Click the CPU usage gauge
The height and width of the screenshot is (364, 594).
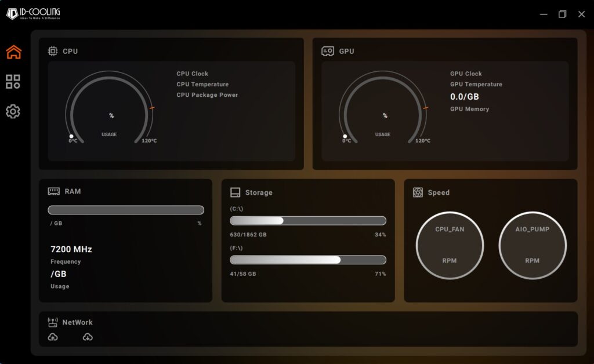click(x=110, y=108)
